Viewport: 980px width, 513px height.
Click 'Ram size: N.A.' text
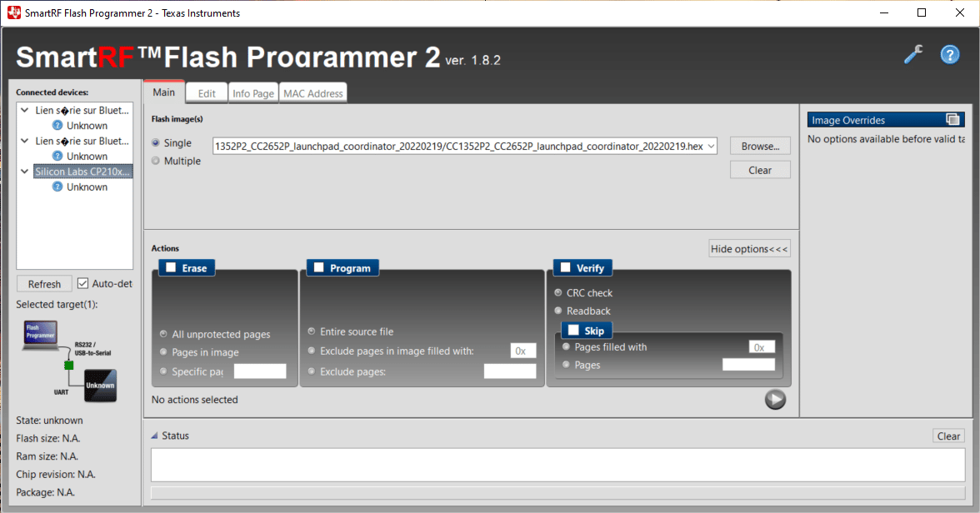(47, 456)
